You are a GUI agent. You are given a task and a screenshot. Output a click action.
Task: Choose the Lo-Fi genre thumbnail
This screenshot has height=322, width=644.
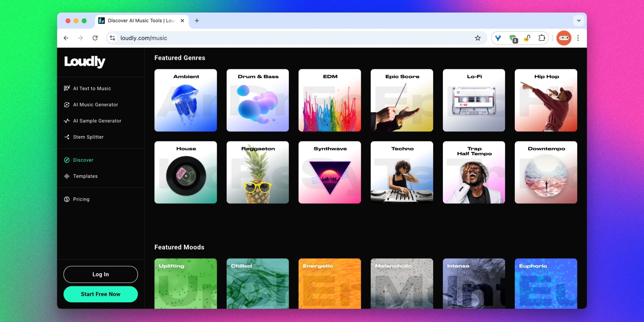pyautogui.click(x=474, y=100)
